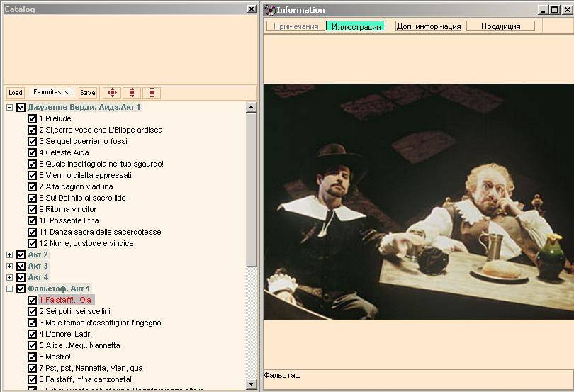Uncheck the 1 Prelude checkbox

(32, 118)
